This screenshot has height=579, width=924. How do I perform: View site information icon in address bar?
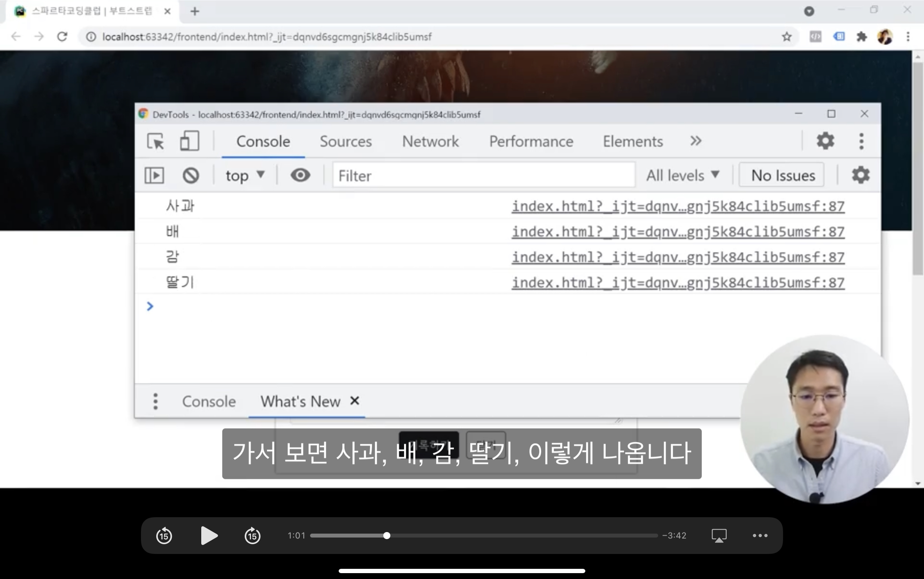pyautogui.click(x=91, y=37)
